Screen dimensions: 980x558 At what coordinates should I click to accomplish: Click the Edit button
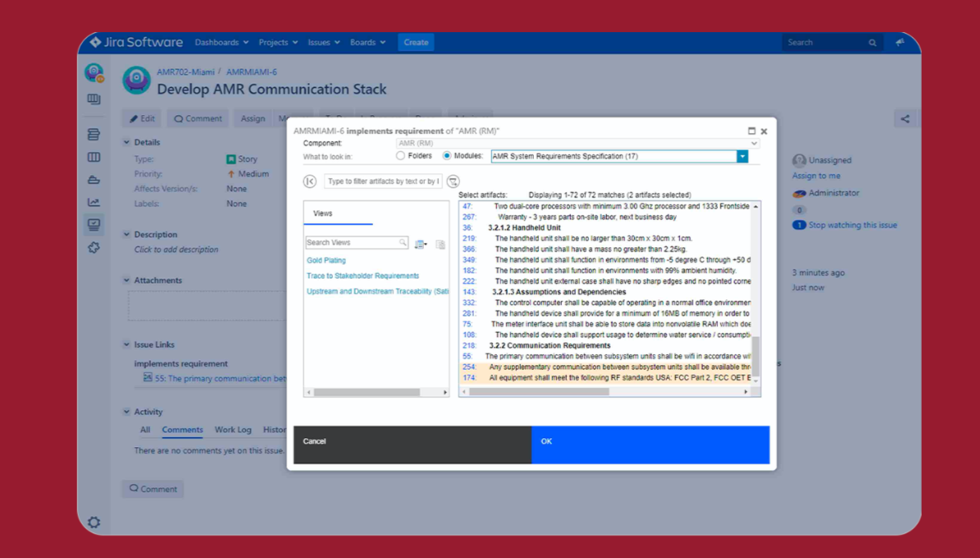click(x=142, y=119)
